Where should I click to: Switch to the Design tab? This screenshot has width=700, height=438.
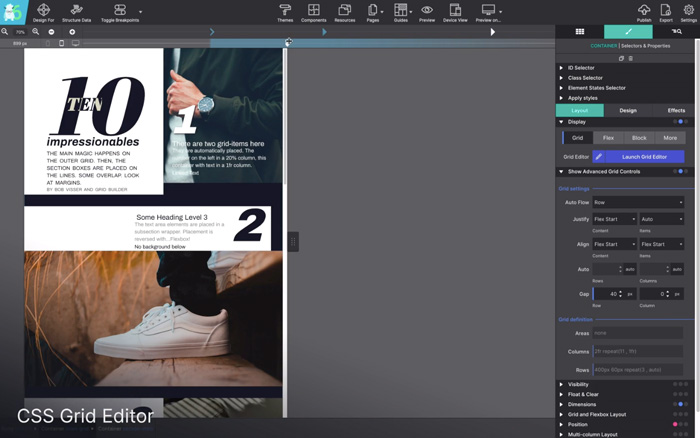(x=628, y=110)
